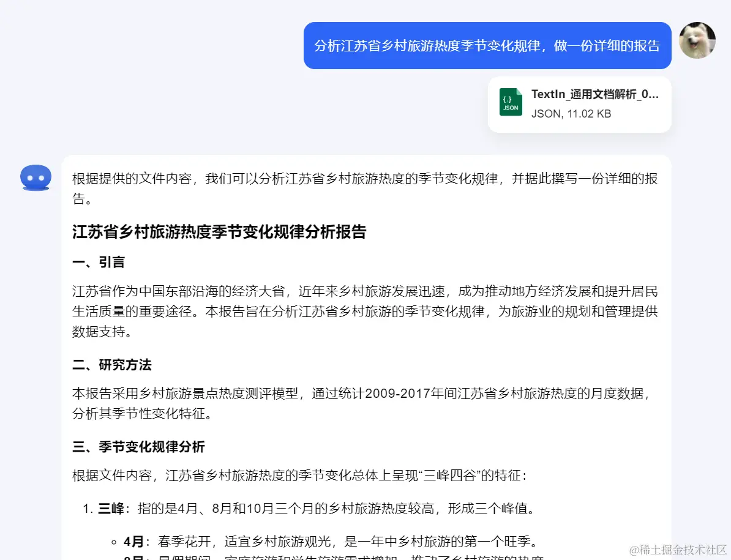The height and width of the screenshot is (560, 731).
Task: Click the folded corner of the JSON icon
Action: pos(520,93)
